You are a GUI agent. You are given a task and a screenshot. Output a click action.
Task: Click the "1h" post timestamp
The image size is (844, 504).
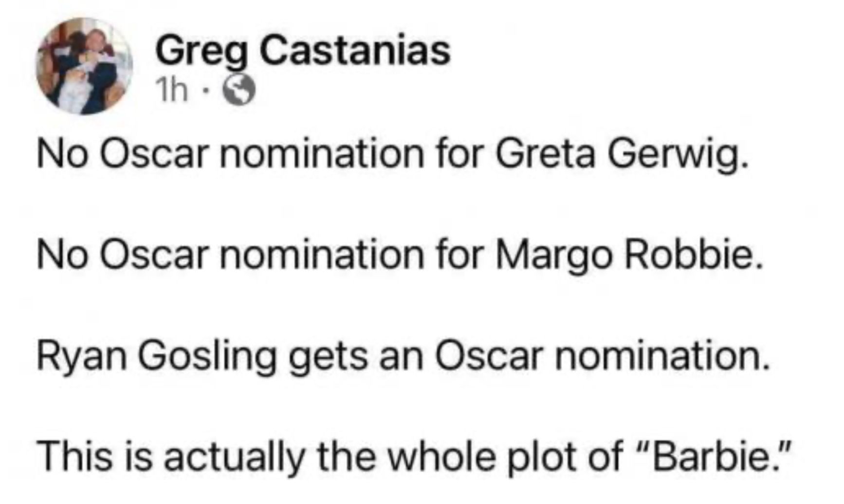point(171,90)
